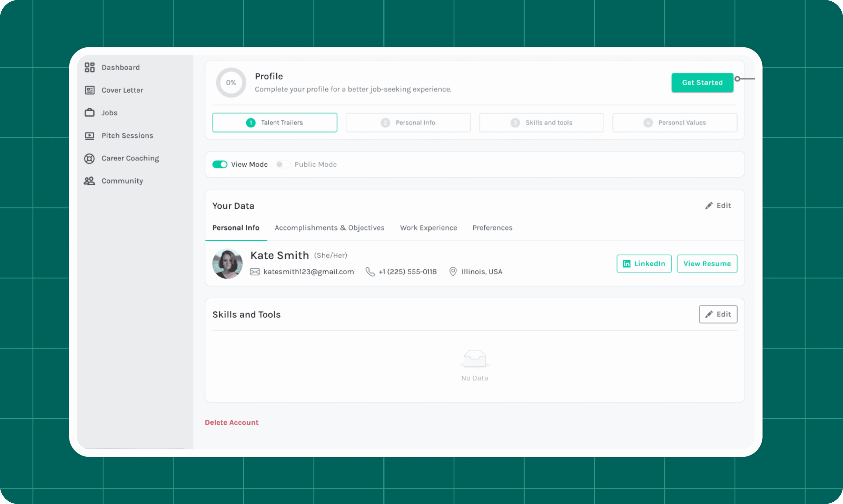This screenshot has width=843, height=504.
Task: Open the Community section
Action: [x=122, y=181]
